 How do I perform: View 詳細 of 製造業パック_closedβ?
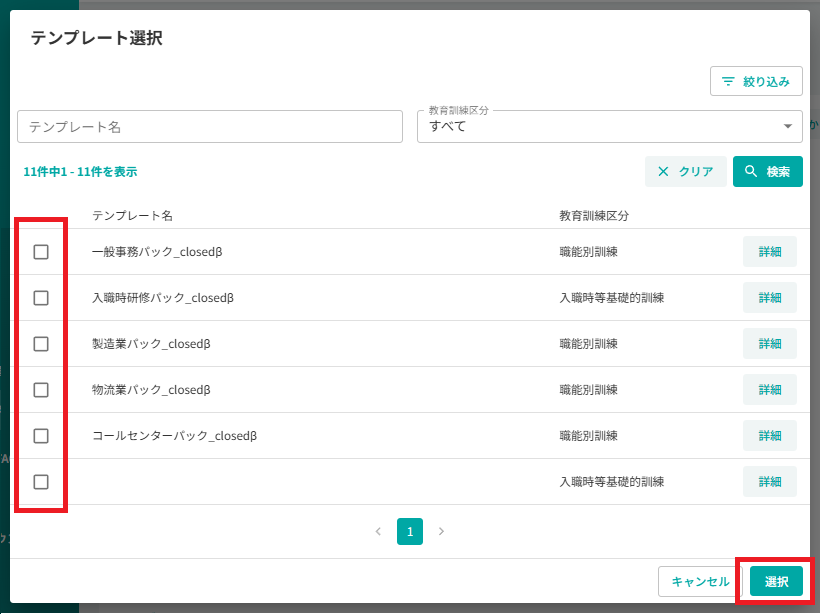(770, 344)
